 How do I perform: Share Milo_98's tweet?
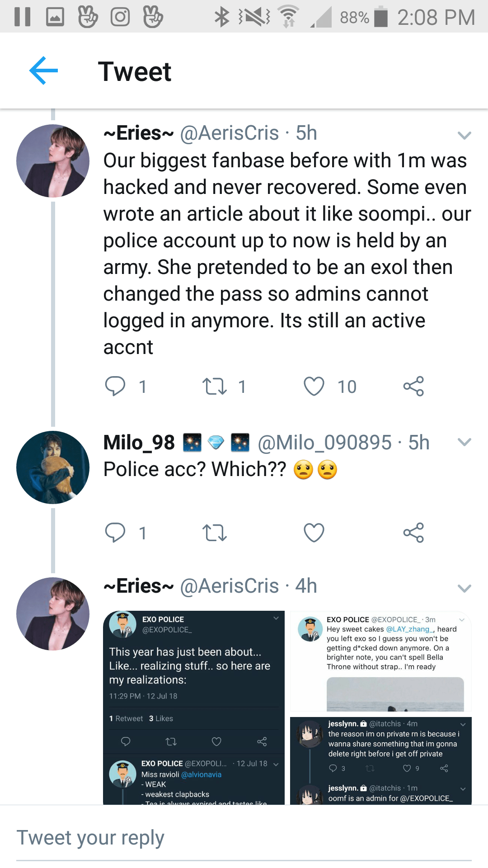413,533
